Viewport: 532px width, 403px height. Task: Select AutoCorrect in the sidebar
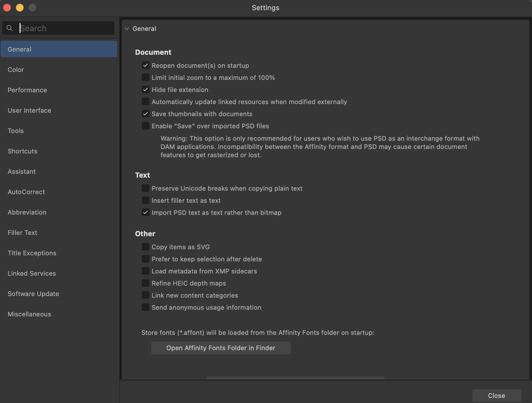(x=59, y=192)
